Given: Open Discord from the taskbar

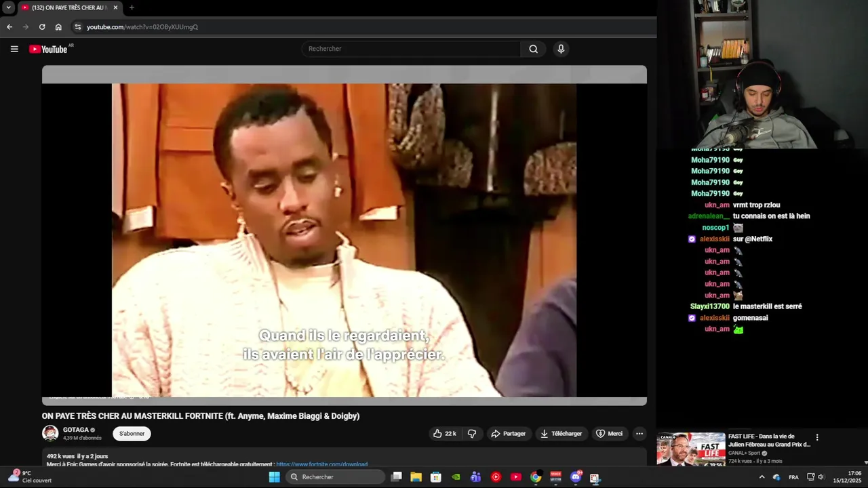Looking at the screenshot, I should click(576, 477).
